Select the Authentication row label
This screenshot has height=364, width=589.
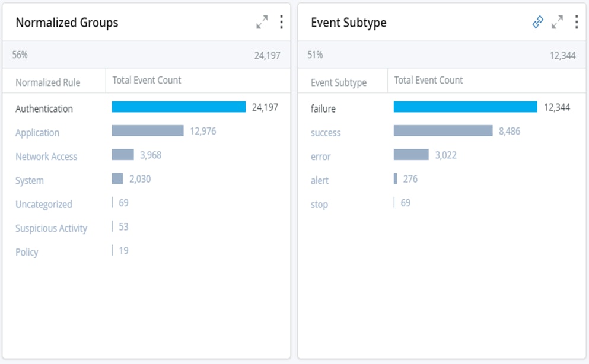pyautogui.click(x=44, y=109)
